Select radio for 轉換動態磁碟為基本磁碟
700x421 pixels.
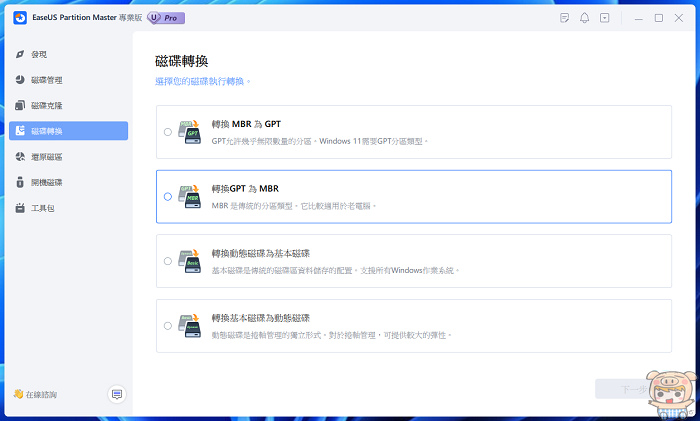167,261
